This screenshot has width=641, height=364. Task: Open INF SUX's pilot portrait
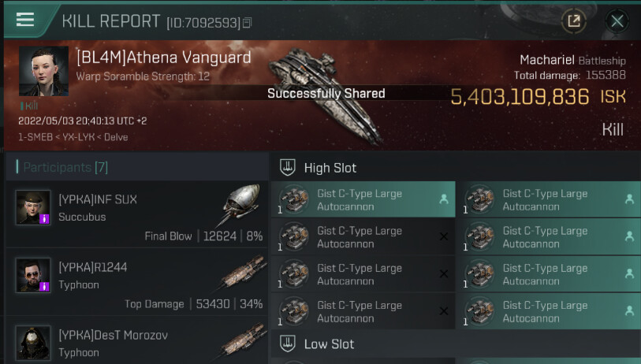pos(33,207)
